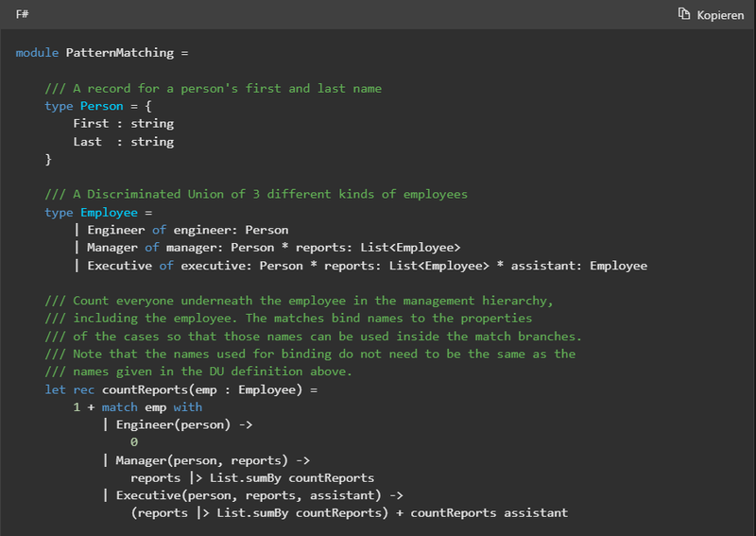Click the numeric literal 0 in Engineer branch
This screenshot has height=536, width=756.
click(134, 441)
